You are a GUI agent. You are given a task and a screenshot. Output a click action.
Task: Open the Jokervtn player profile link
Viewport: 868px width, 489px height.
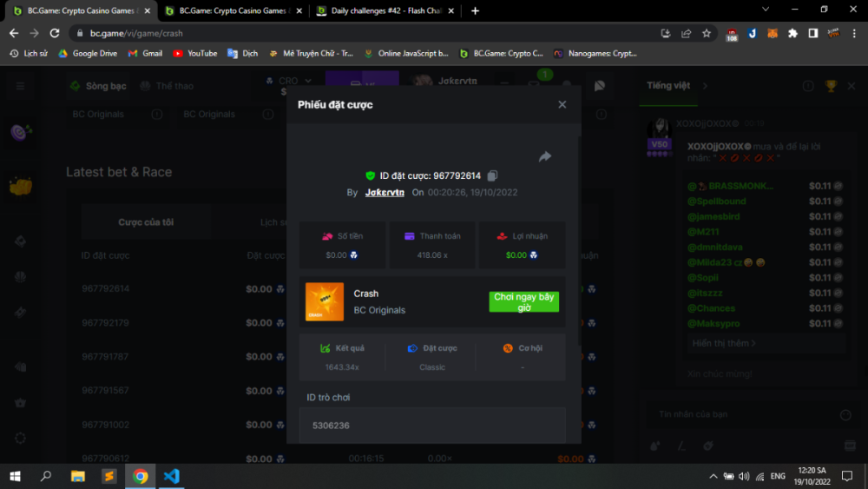385,193
